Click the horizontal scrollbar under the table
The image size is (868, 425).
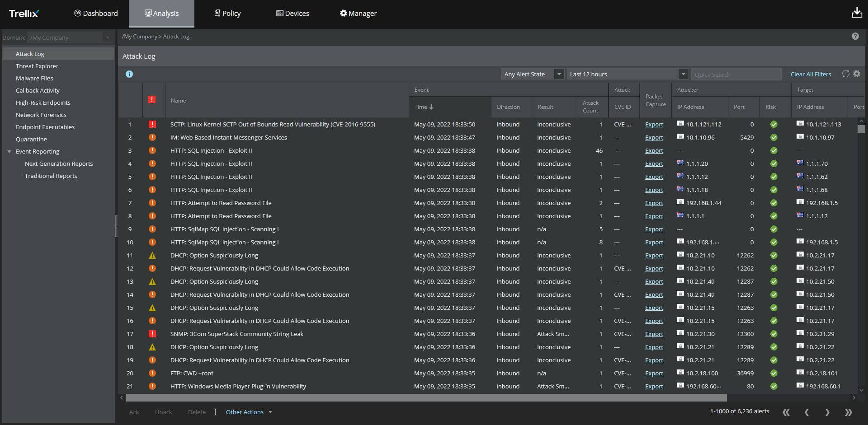point(426,398)
